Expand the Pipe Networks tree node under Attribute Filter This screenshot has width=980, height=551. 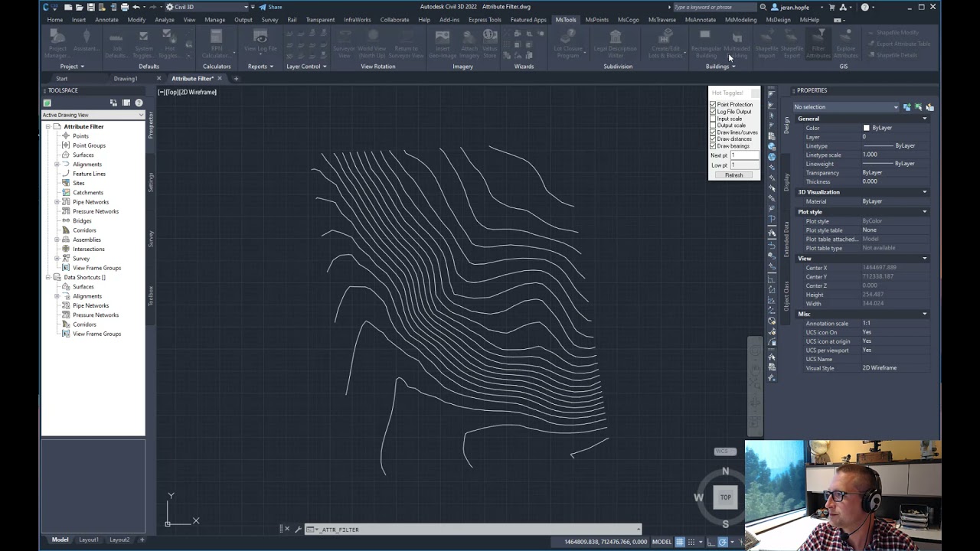tap(57, 202)
